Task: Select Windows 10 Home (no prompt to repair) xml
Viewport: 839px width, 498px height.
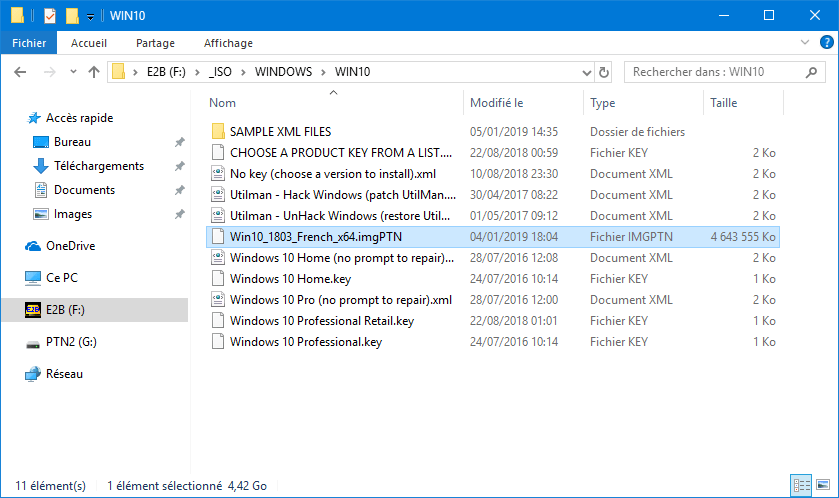Action: coord(341,258)
